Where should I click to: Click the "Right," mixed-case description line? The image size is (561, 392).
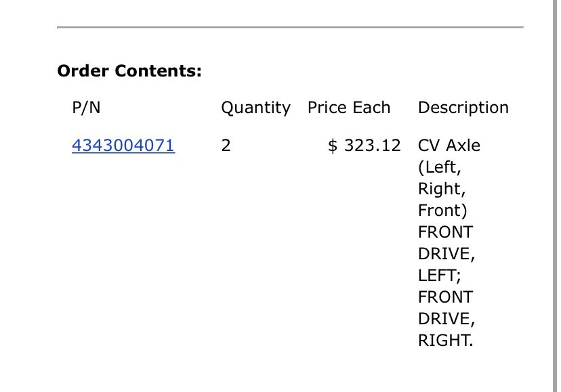pyautogui.click(x=442, y=189)
